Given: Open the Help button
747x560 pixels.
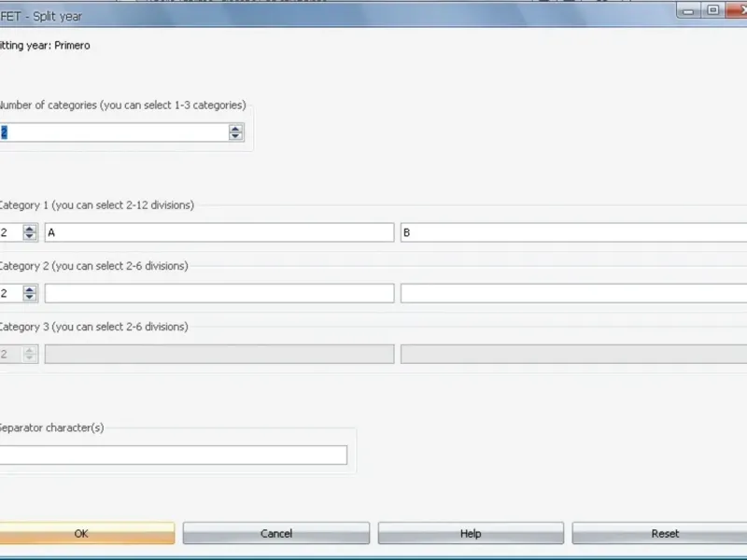Looking at the screenshot, I should coord(471,533).
